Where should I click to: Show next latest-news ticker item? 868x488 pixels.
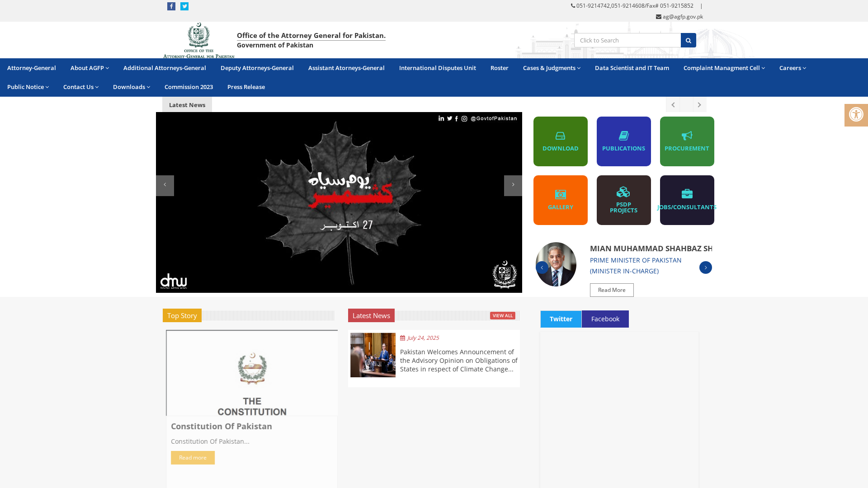(x=699, y=105)
